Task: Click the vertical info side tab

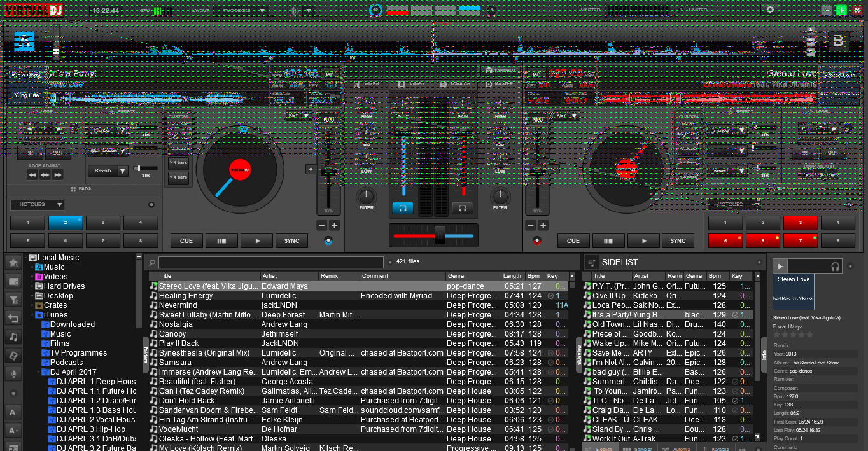Action: pyautogui.click(x=764, y=355)
